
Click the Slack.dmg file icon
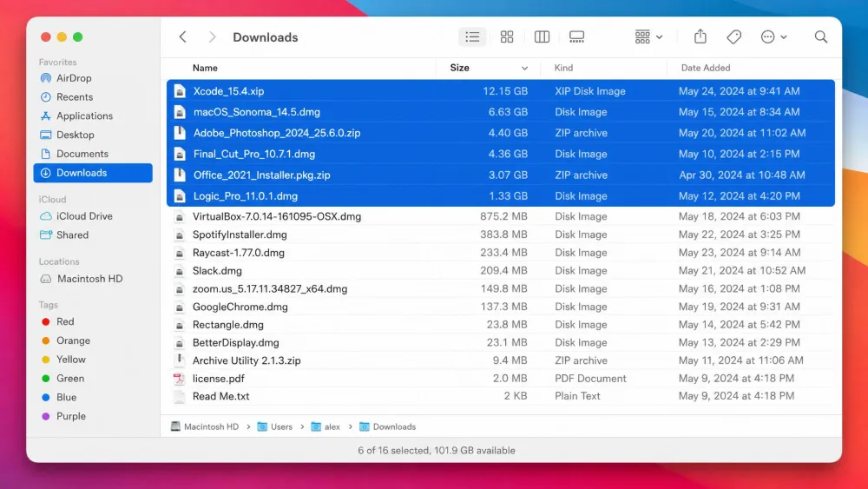(180, 271)
